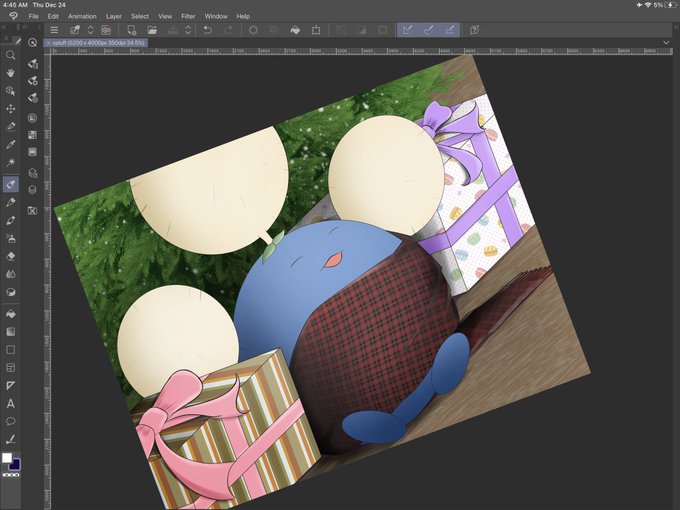Select the Move Layer tool
680x510 pixels.
tap(11, 108)
